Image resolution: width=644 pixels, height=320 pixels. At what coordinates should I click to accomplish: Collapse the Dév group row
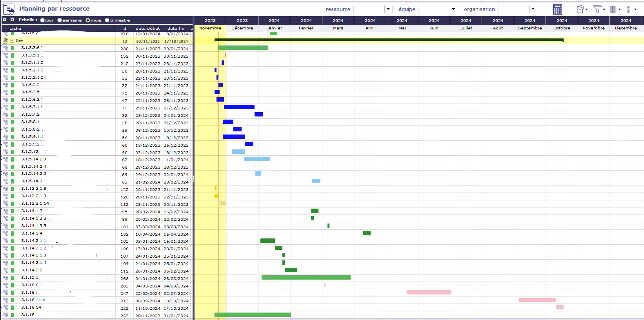12,41
